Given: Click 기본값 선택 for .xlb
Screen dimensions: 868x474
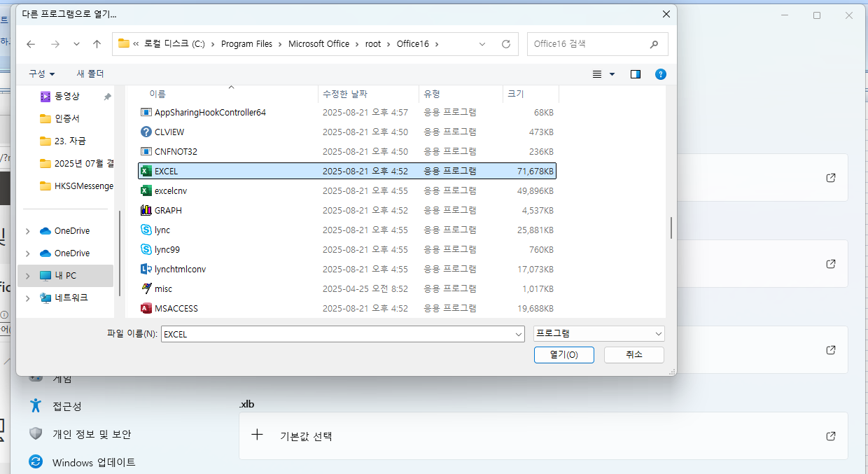Looking at the screenshot, I should tap(306, 436).
